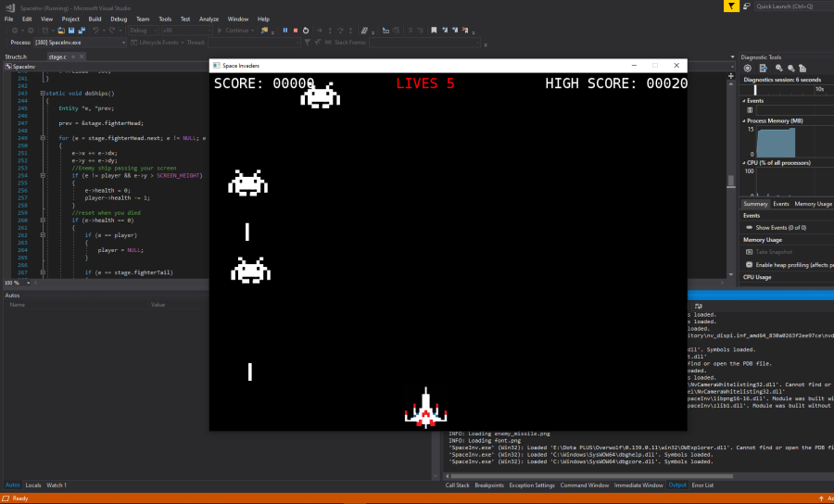Open the Breakpoints tab
834x504 pixels.
pos(488,485)
